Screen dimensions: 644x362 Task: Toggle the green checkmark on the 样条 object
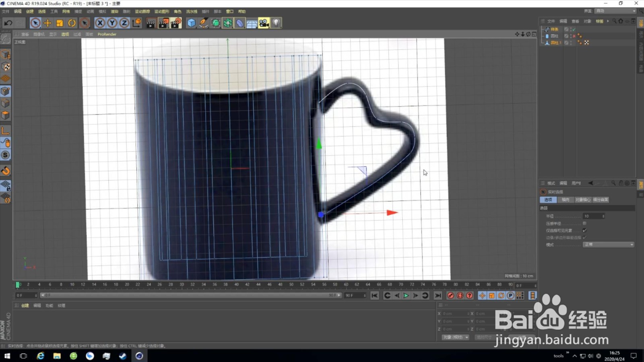click(574, 29)
